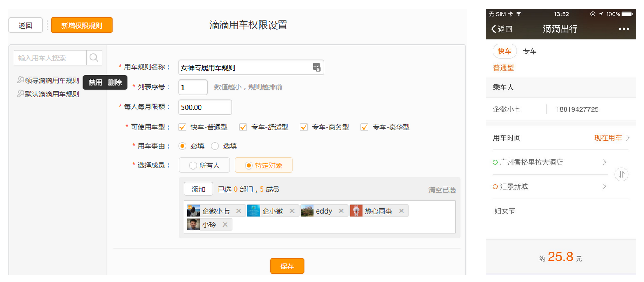
Task: Click the user icon beside 默认滴滴用车规则
Action: pos(21,93)
